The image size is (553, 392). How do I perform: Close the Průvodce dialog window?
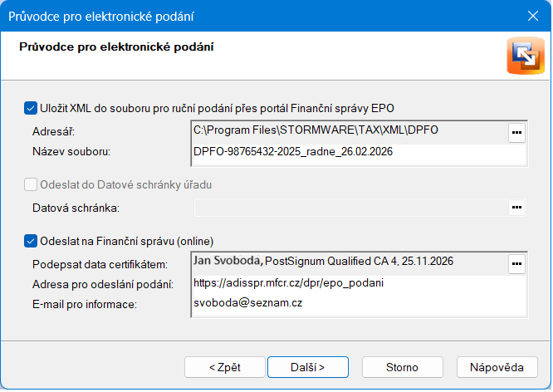[x=533, y=16]
